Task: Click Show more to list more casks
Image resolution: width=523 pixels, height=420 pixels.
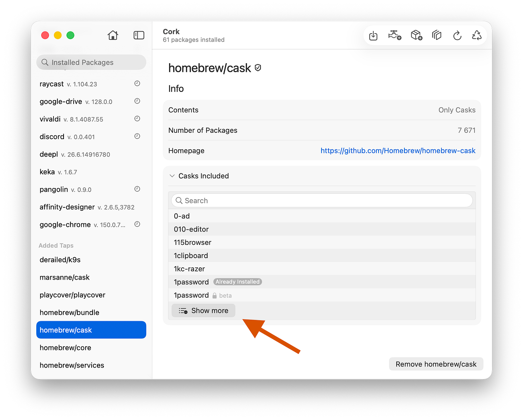Action: click(x=203, y=311)
